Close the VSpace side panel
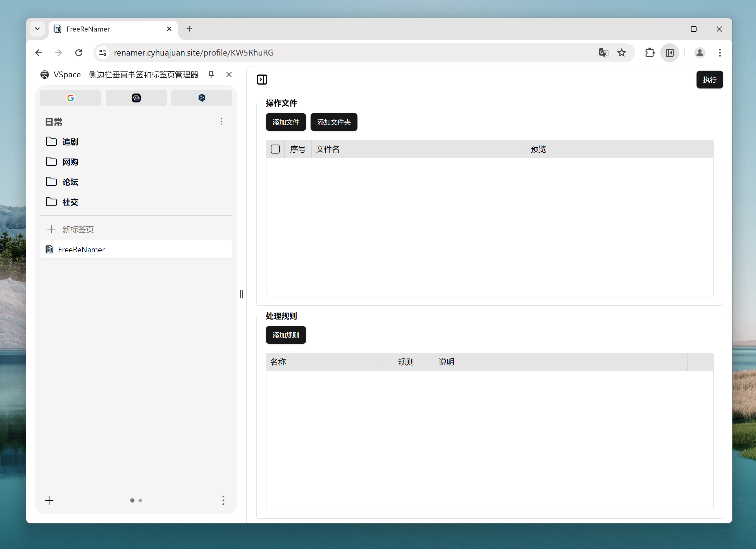Screen dimensions: 756x549 (229, 74)
